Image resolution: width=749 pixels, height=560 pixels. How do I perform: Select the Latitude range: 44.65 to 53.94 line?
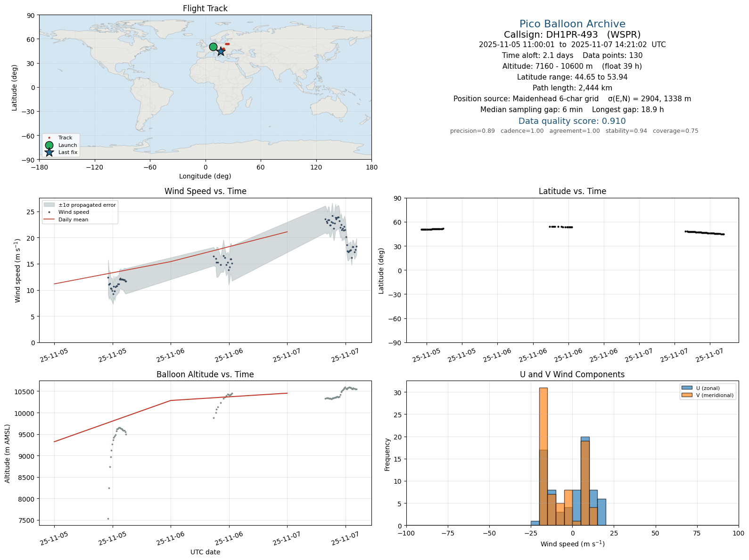click(572, 77)
